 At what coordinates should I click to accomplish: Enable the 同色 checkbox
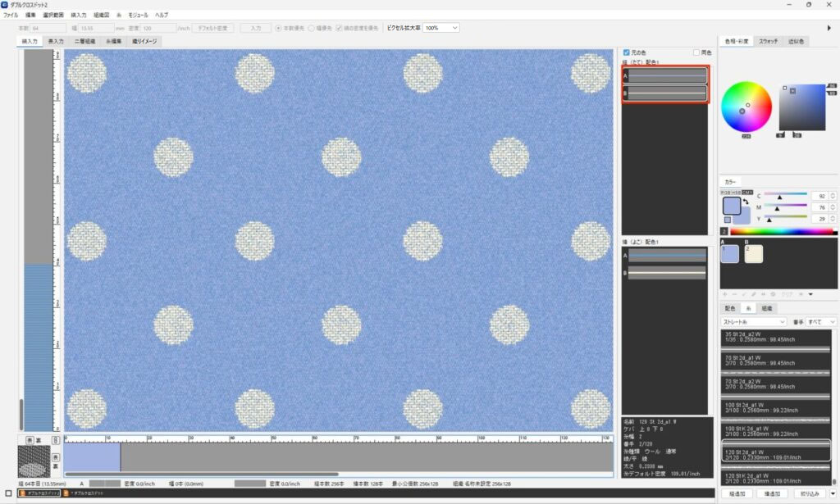tap(696, 52)
